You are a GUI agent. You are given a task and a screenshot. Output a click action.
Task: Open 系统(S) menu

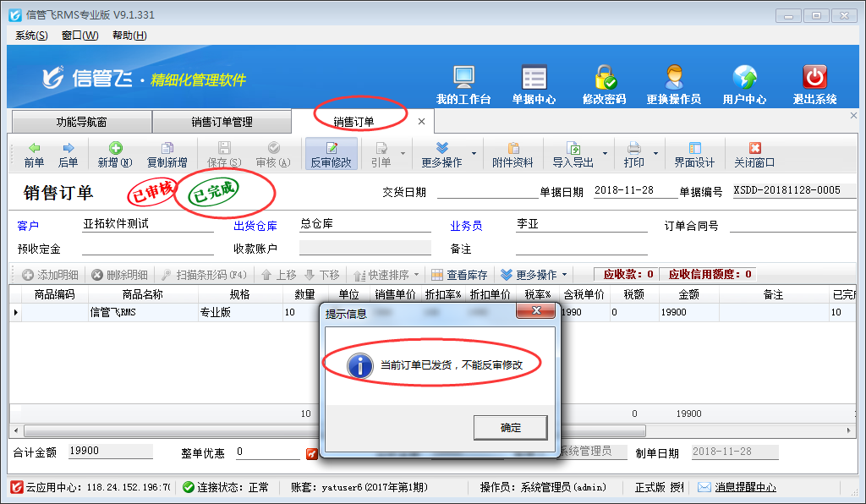tap(31, 36)
